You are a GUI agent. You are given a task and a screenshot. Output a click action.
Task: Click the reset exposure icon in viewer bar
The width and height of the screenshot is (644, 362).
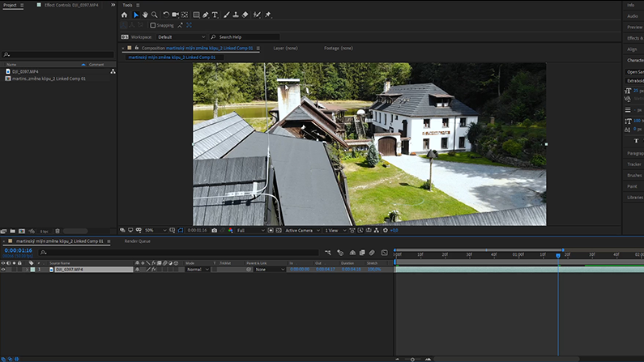pyautogui.click(x=386, y=231)
